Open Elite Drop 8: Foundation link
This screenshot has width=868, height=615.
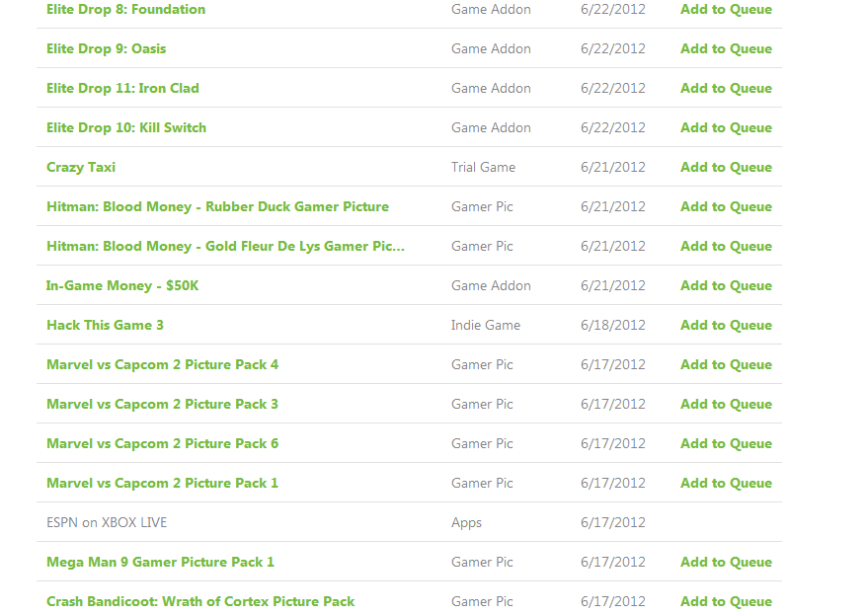pos(125,10)
